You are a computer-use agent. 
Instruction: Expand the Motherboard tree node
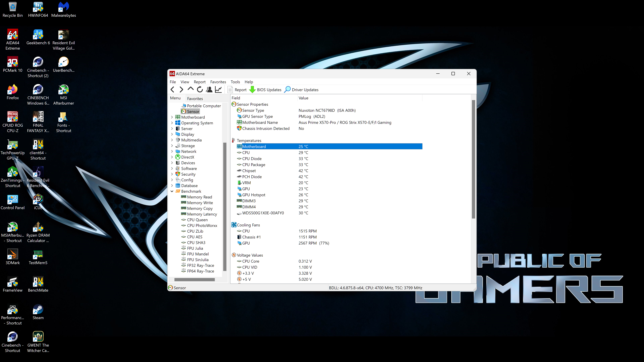(x=172, y=117)
